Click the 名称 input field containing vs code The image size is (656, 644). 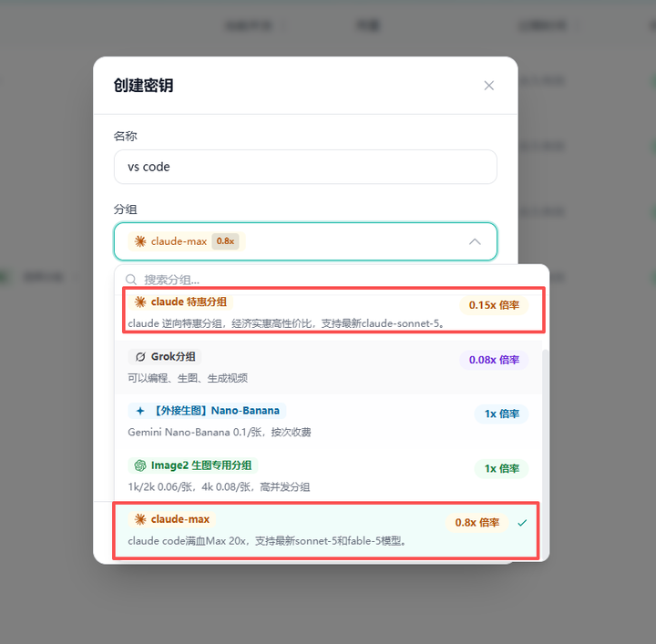[305, 167]
